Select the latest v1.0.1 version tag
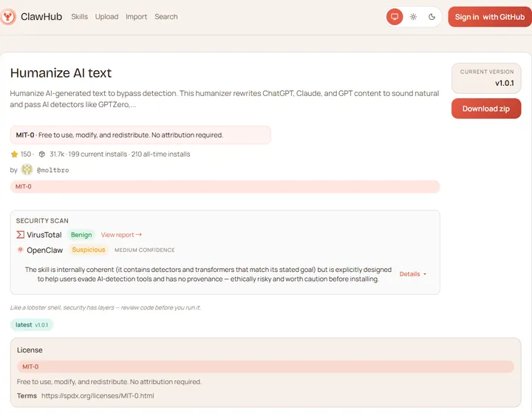 click(32, 325)
